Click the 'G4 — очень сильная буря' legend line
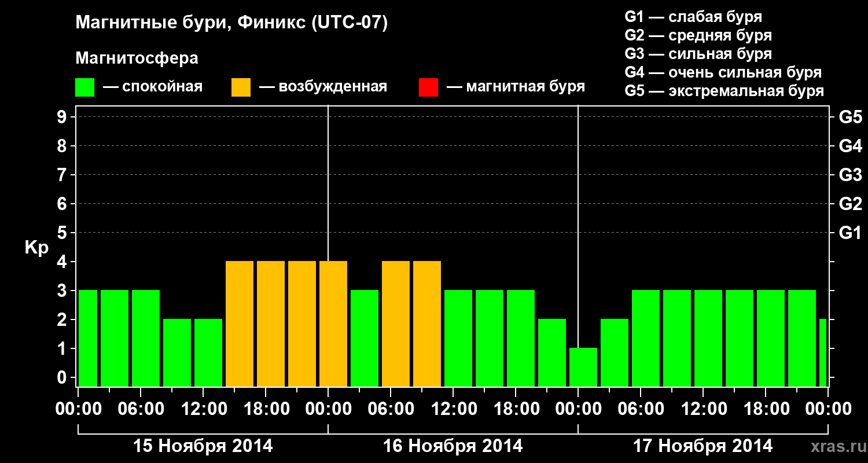This screenshot has width=868, height=463. [x=723, y=72]
